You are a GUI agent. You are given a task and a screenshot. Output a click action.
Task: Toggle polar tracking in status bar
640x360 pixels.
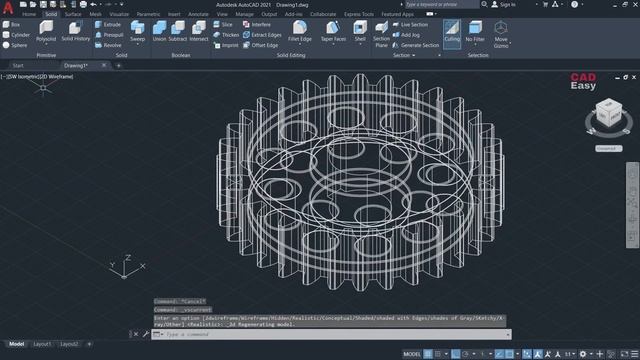pyautogui.click(x=465, y=354)
